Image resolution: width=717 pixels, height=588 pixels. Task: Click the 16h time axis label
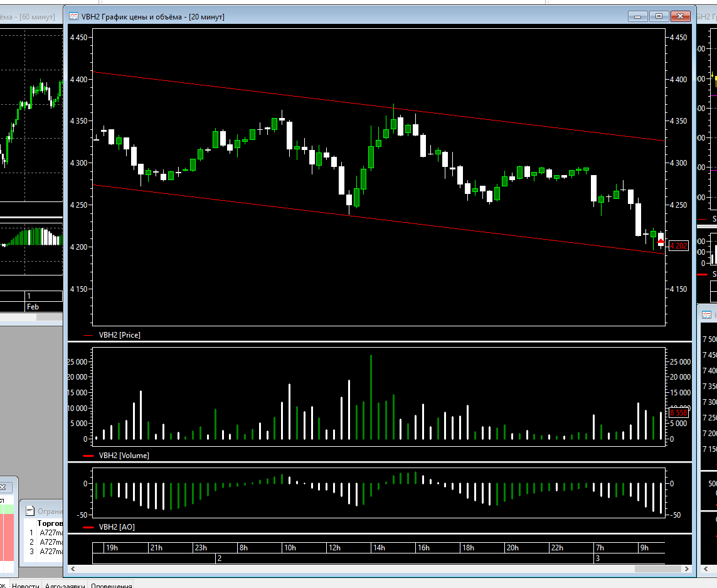coord(423,548)
